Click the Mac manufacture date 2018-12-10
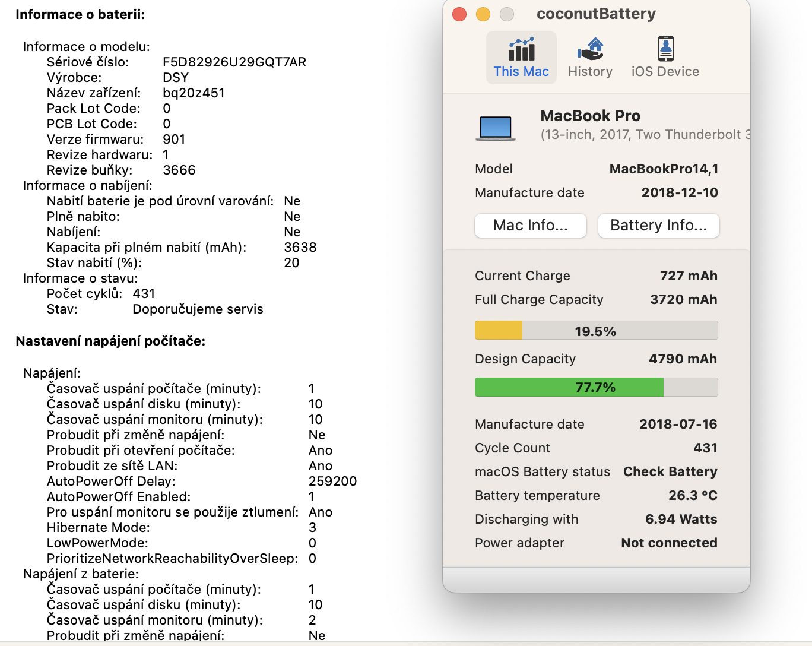This screenshot has height=646, width=812. pyautogui.click(x=680, y=192)
